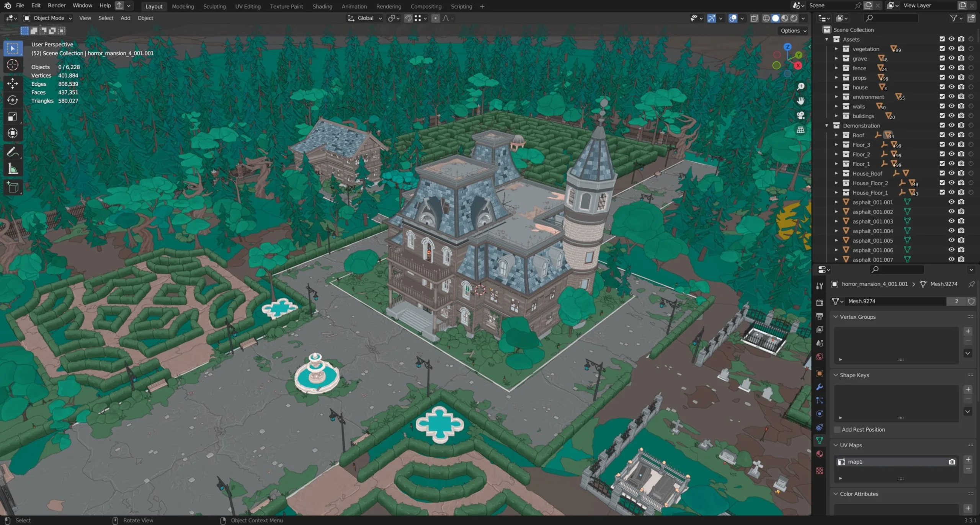The width and height of the screenshot is (980, 525).
Task: Collapse the Demonstration collection
Action: pos(827,126)
